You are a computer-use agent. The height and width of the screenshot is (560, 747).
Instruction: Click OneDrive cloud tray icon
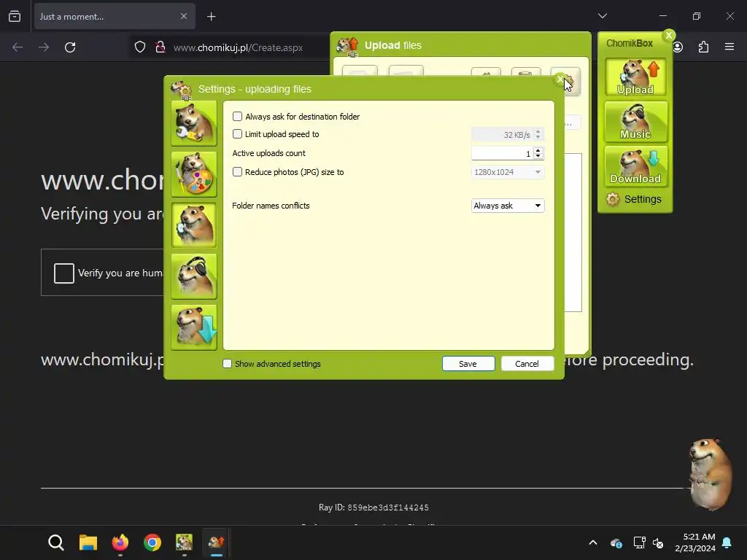click(616, 542)
